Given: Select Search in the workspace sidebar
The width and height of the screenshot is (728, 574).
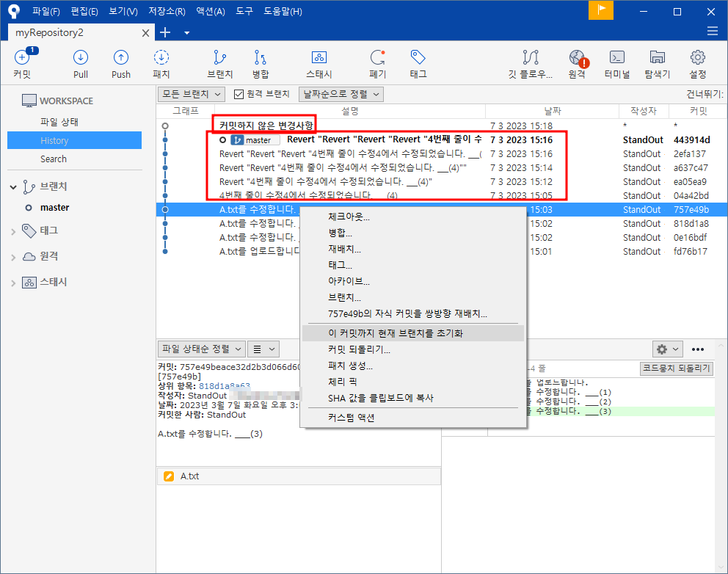Looking at the screenshot, I should [54, 159].
